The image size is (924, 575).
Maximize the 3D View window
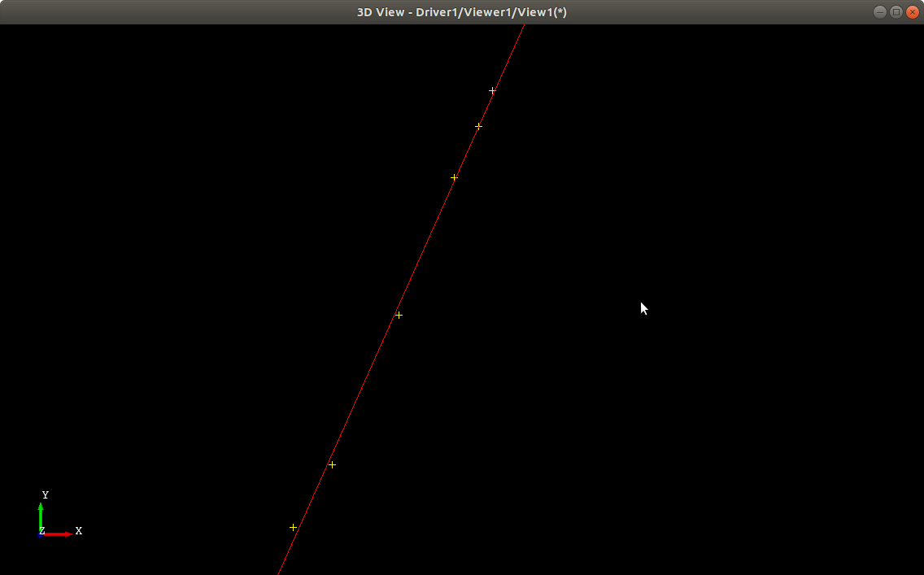(x=896, y=11)
